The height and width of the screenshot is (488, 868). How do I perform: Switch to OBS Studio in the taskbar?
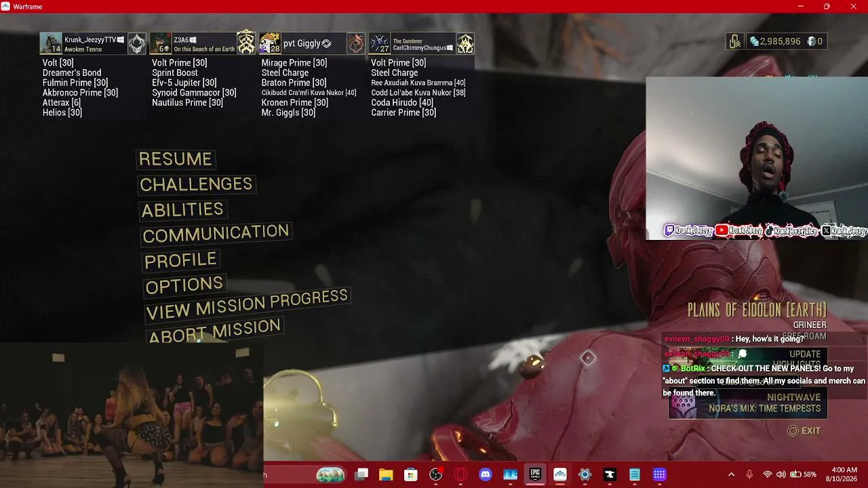436,474
